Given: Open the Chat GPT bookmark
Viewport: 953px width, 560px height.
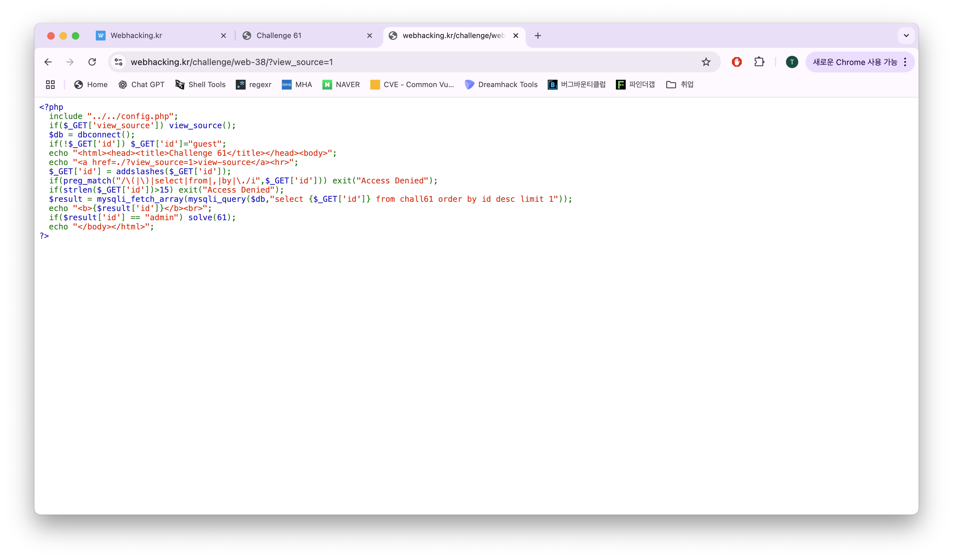Looking at the screenshot, I should pyautogui.click(x=142, y=85).
